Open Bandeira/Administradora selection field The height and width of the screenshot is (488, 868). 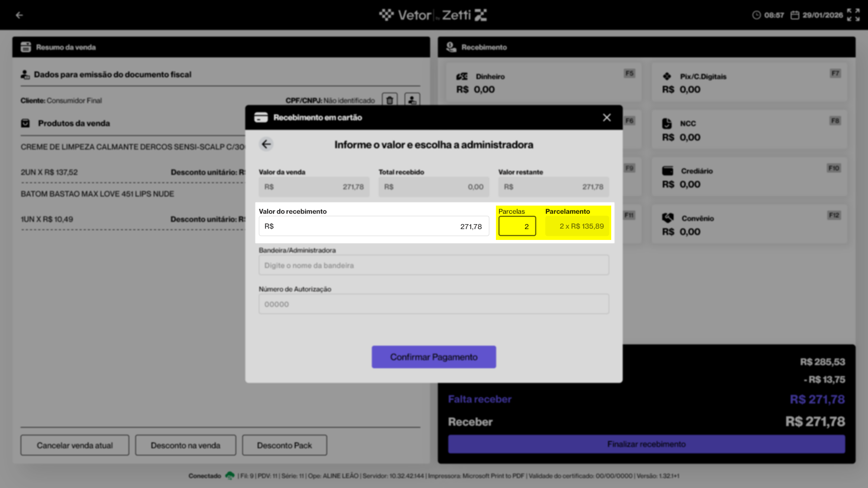[x=434, y=265]
